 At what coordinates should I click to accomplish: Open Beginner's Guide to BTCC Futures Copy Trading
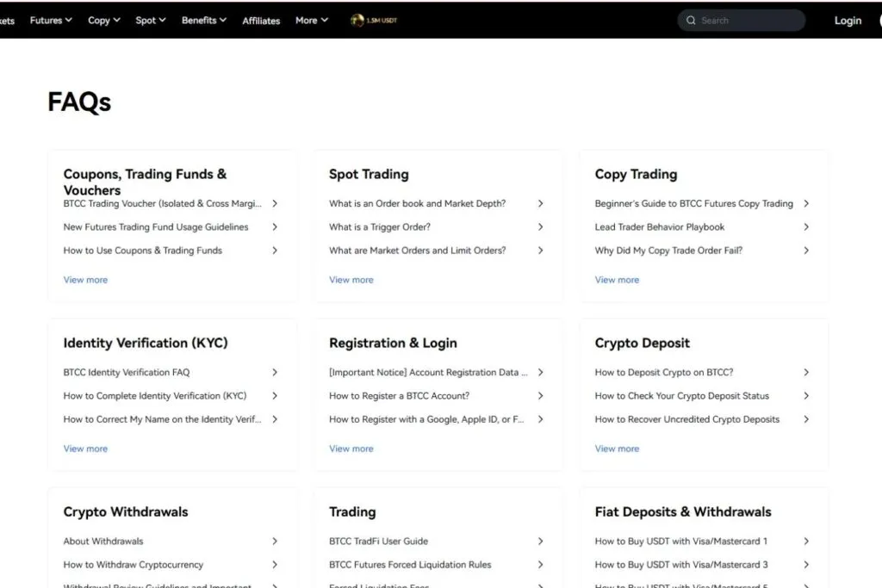click(x=694, y=203)
